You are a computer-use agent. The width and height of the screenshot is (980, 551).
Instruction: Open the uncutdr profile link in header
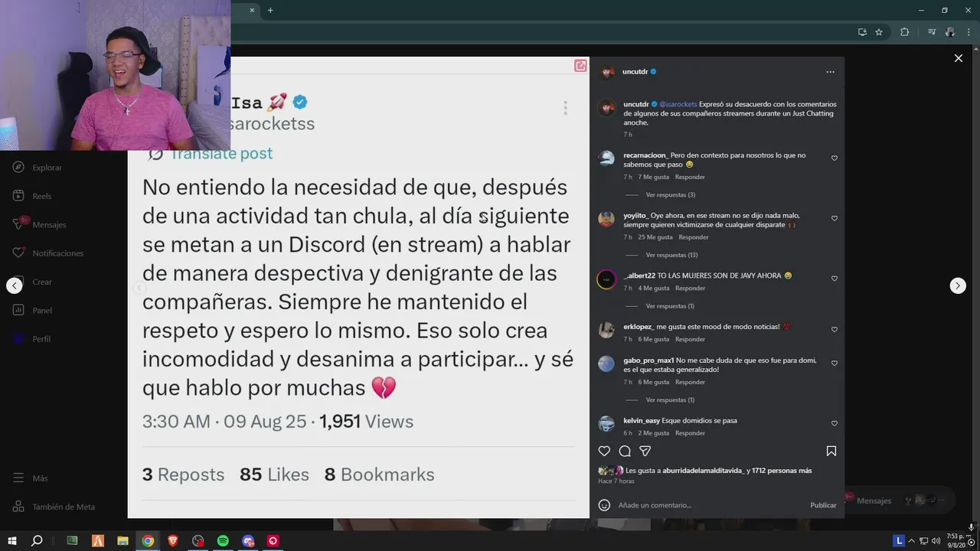635,72
